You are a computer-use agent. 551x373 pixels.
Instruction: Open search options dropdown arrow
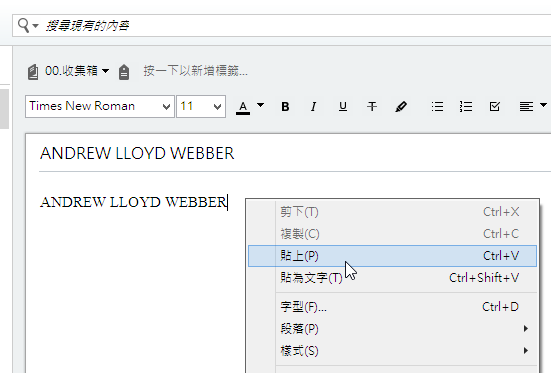click(x=35, y=26)
